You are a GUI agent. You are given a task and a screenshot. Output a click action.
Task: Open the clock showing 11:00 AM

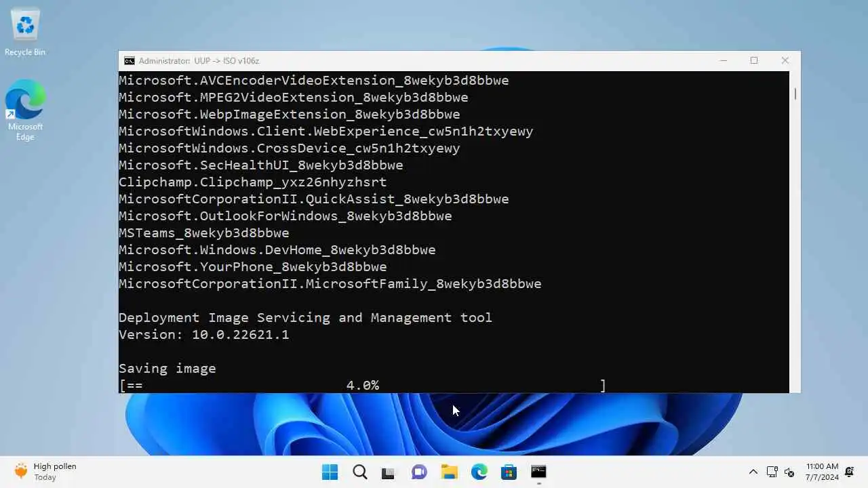(822, 472)
